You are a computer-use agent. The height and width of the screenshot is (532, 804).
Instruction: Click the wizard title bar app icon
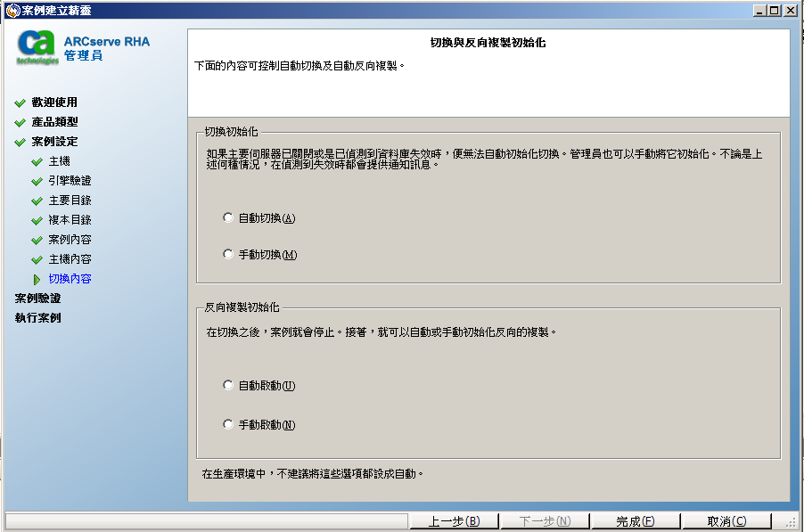(12, 11)
